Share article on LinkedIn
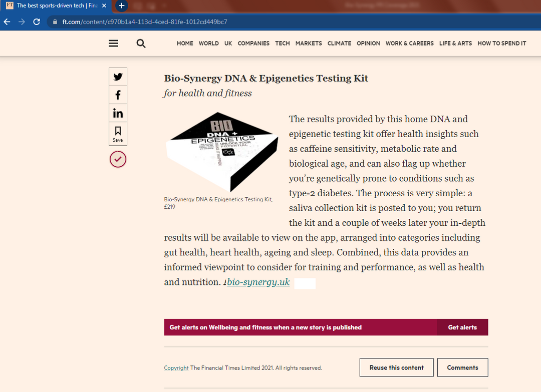Viewport: 541px width, 392px height. (118, 113)
